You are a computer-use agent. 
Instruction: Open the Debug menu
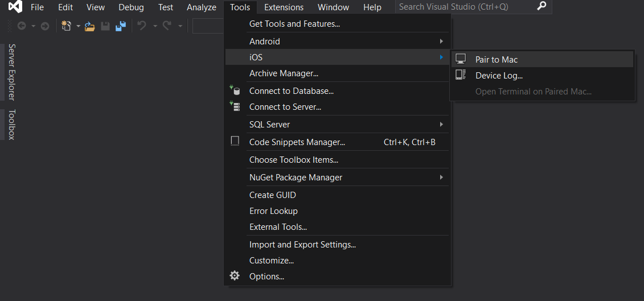[x=131, y=7]
